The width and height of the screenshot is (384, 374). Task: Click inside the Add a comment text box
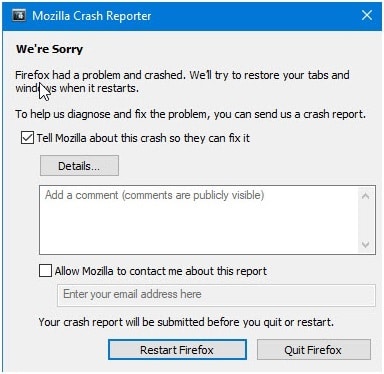point(199,220)
